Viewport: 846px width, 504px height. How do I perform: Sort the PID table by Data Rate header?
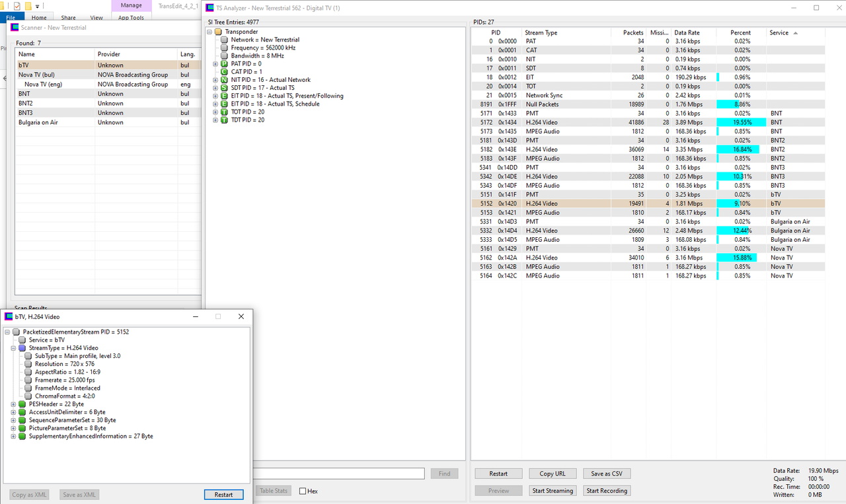pos(693,32)
